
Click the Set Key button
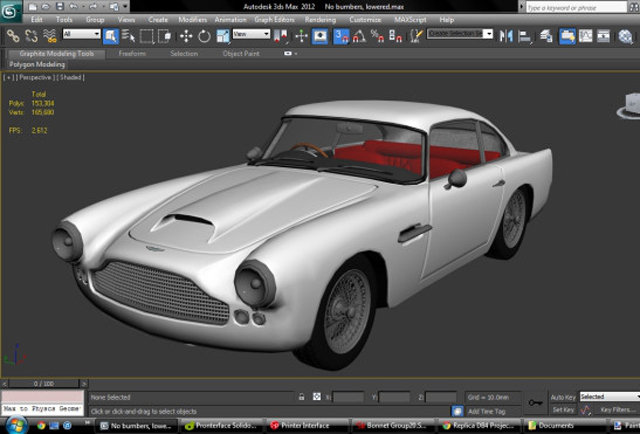(563, 410)
